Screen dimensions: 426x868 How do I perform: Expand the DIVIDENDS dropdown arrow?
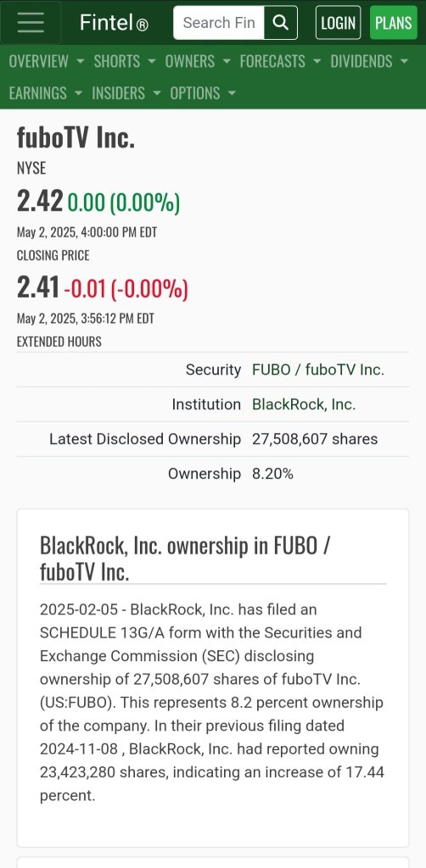coord(404,61)
